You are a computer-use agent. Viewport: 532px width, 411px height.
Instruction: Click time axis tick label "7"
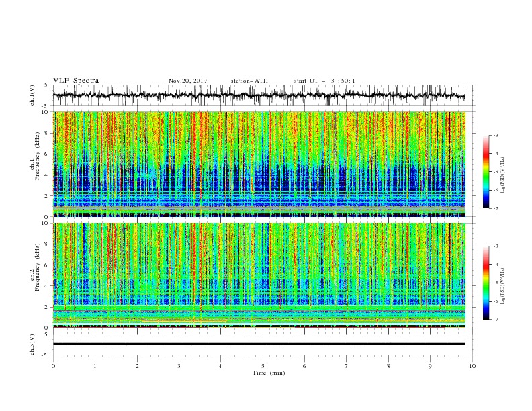tap(347, 366)
